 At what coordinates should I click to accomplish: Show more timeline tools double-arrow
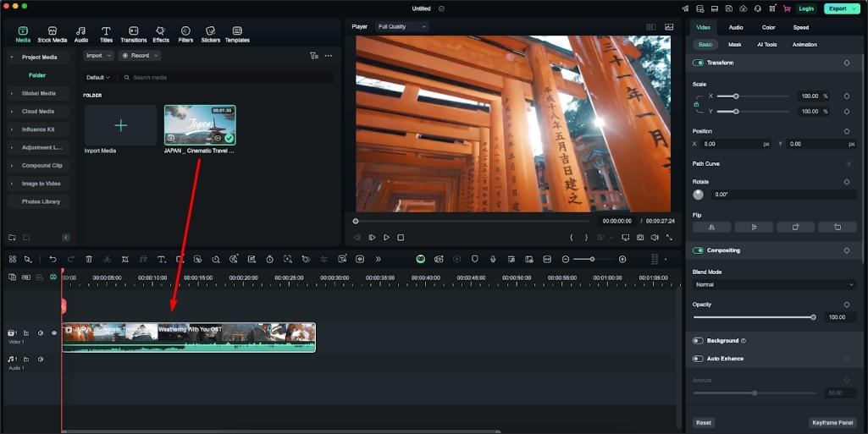(x=378, y=259)
